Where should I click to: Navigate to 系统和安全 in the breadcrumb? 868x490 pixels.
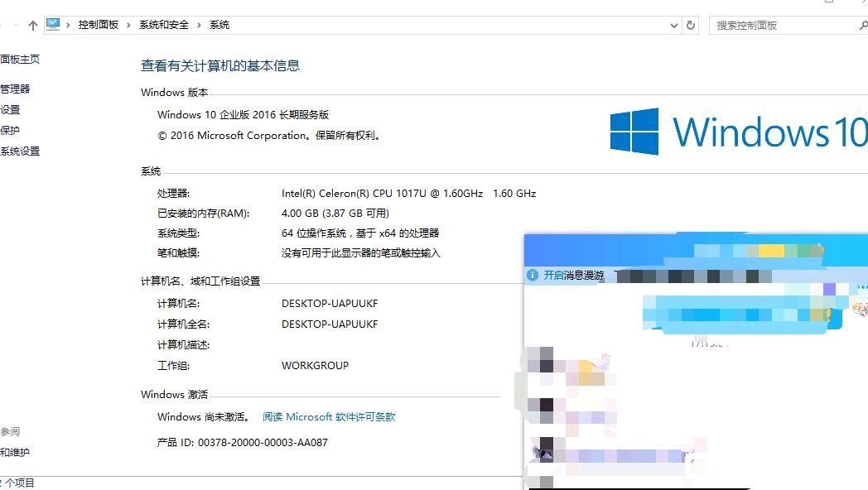click(164, 25)
